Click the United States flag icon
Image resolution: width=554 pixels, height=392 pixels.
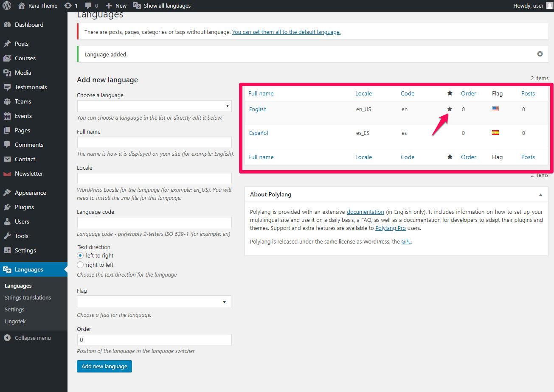point(495,109)
